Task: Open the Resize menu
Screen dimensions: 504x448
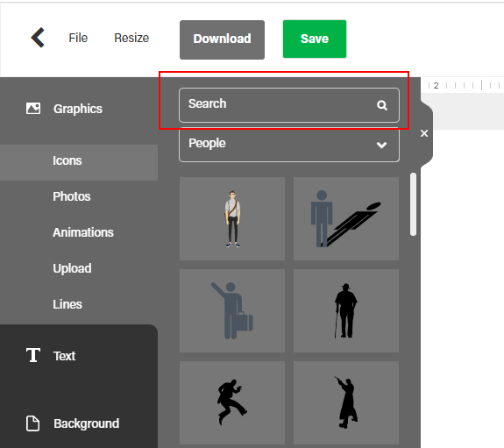Action: 131,38
